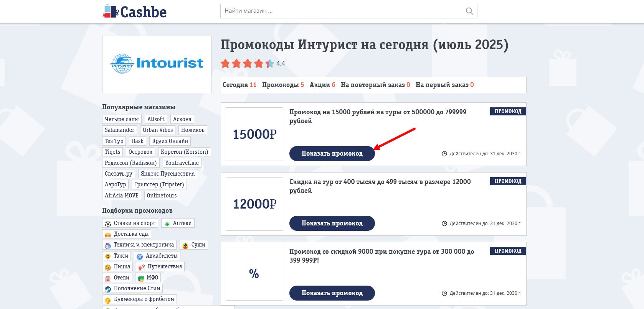
Task: Click the icon for 'Техника и электроника'
Action: pos(108,245)
